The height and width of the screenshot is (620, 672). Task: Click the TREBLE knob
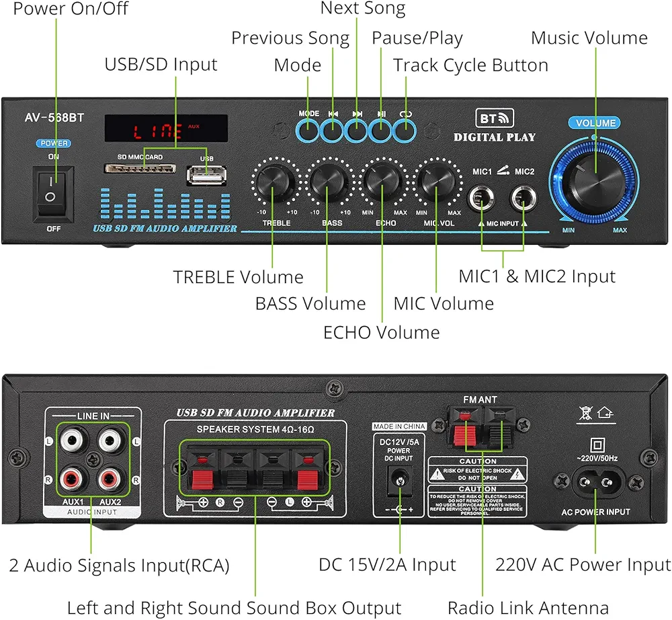274,181
